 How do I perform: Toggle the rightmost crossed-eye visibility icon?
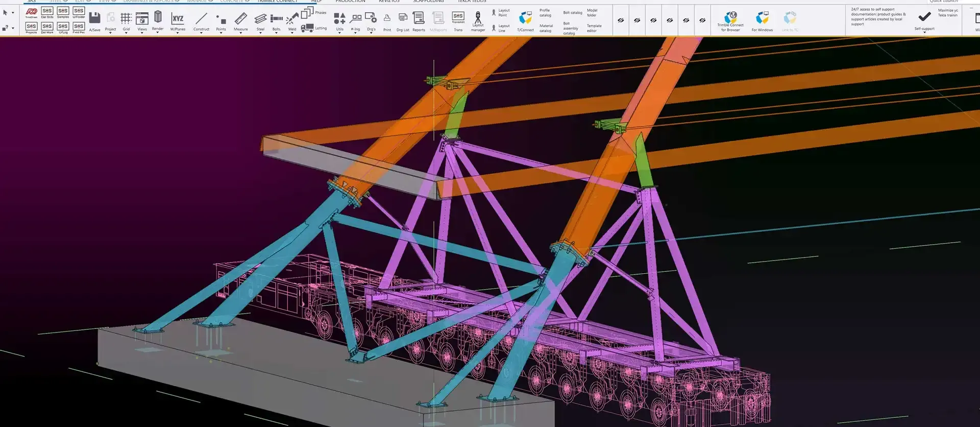point(702,20)
